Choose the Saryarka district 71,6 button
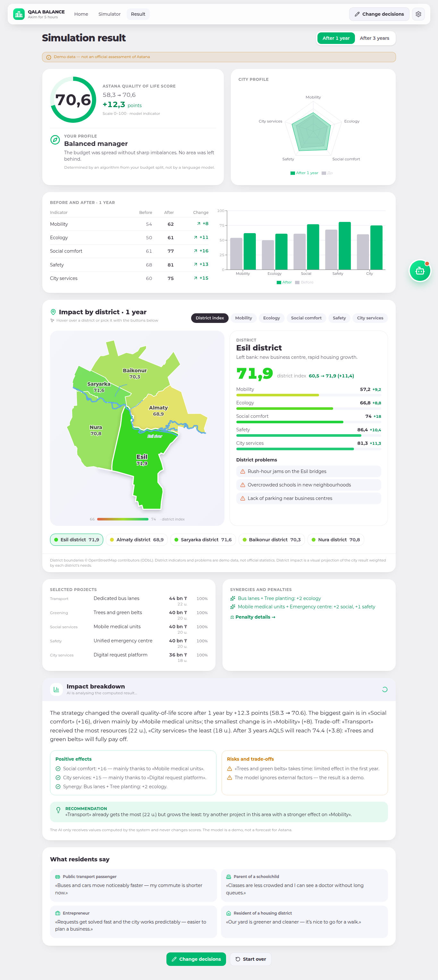Image resolution: width=438 pixels, height=980 pixels. click(203, 540)
